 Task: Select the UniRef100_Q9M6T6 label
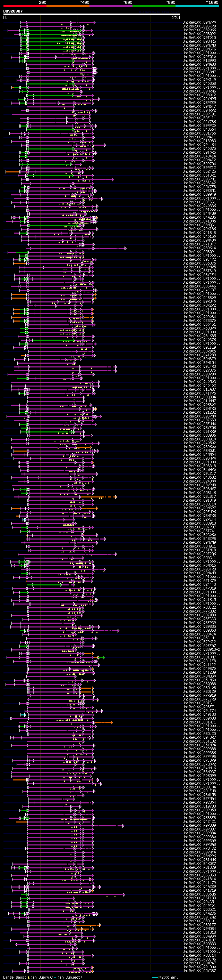click(x=199, y=49)
